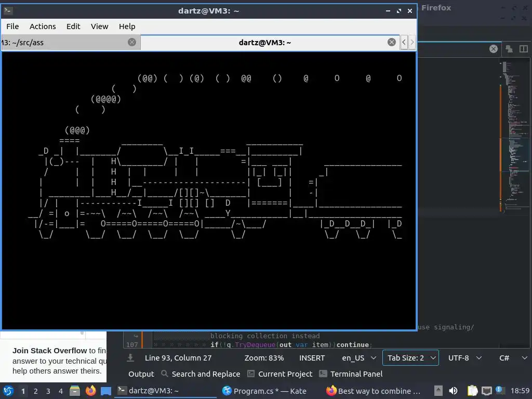This screenshot has height=399, width=532.
Task: Open the C# syntax mode dropdown
Action: 513,358
